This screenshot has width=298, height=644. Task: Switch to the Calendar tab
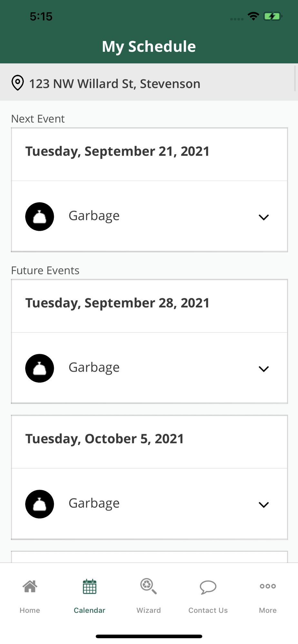pos(89,596)
